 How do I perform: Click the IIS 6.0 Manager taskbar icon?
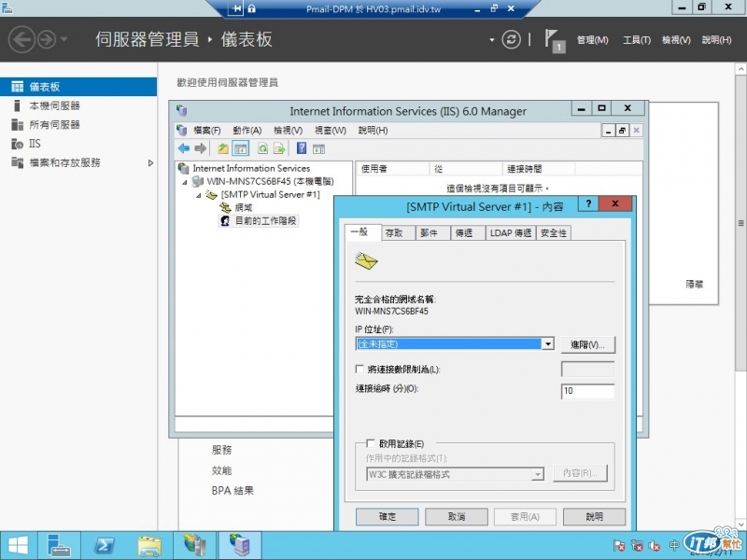[240, 546]
